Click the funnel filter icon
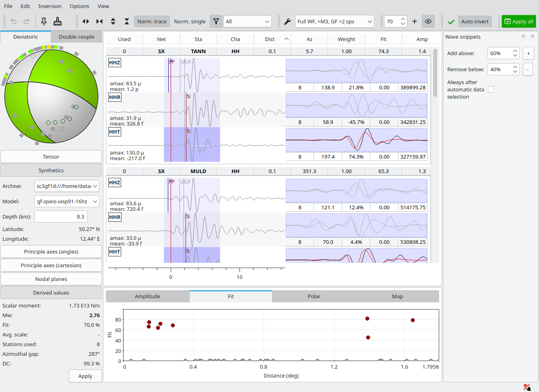Image resolution: width=539 pixels, height=392 pixels. [x=216, y=21]
